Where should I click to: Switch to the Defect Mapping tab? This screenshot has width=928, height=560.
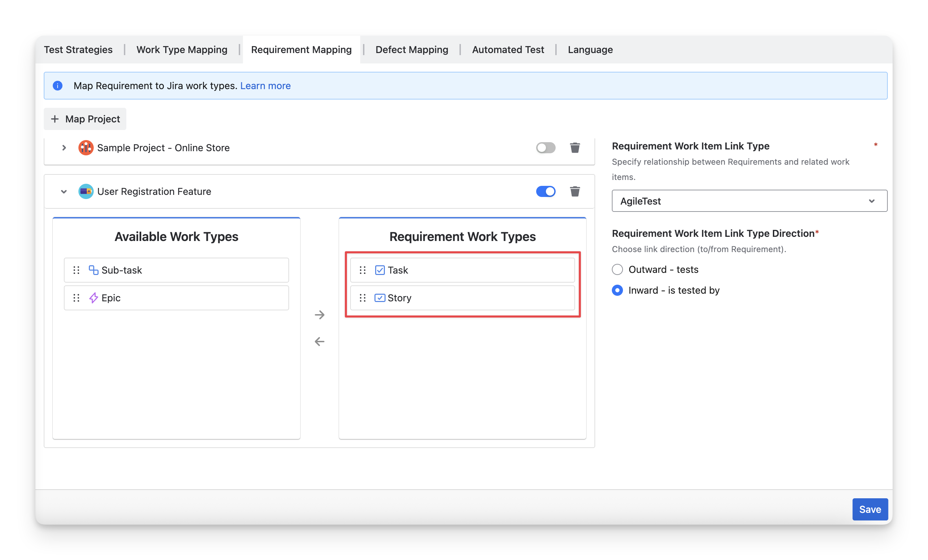pos(412,50)
